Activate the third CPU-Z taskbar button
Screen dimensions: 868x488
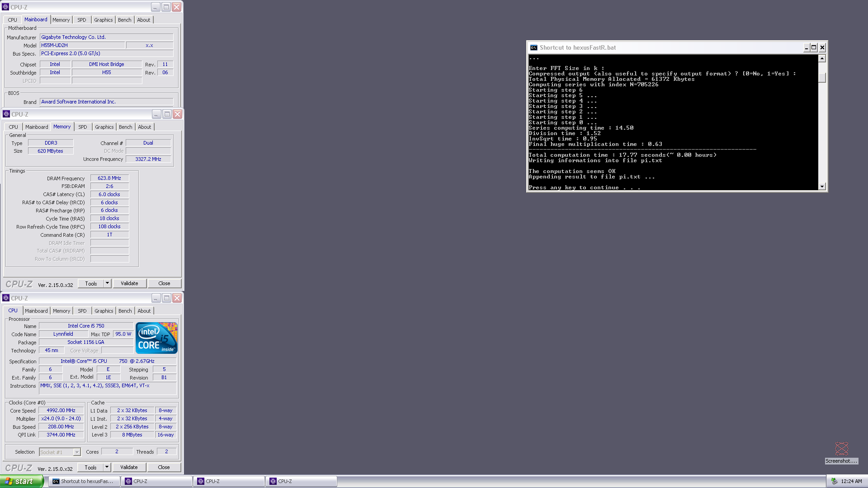point(301,481)
